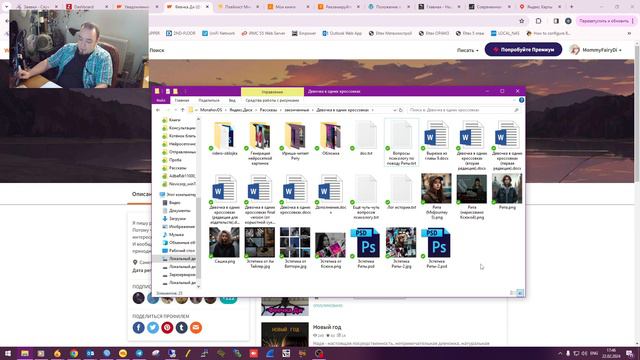
Task: Open Windows Start menu
Action: tap(8, 353)
